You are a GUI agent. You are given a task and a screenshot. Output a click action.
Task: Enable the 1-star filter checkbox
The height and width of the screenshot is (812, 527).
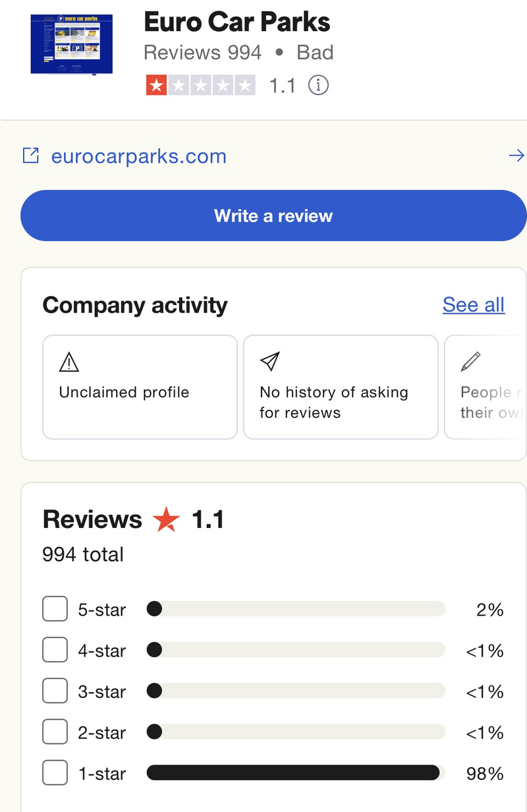click(x=55, y=772)
